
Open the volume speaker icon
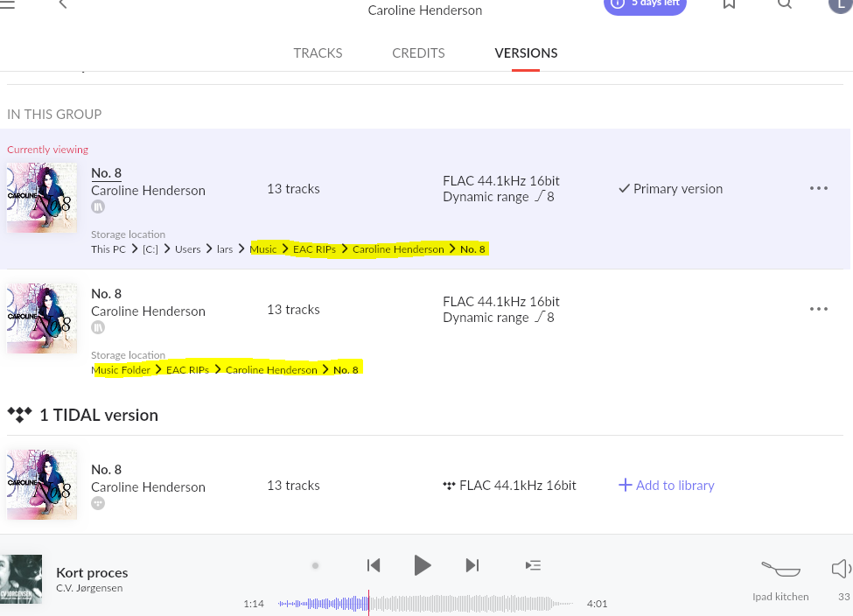(x=841, y=567)
